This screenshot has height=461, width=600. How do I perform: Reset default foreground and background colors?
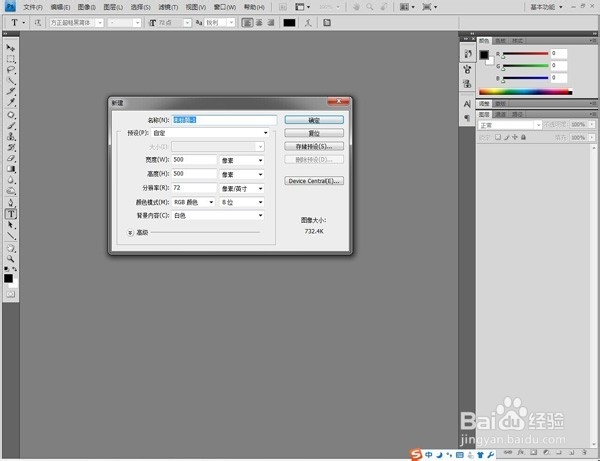7,269
